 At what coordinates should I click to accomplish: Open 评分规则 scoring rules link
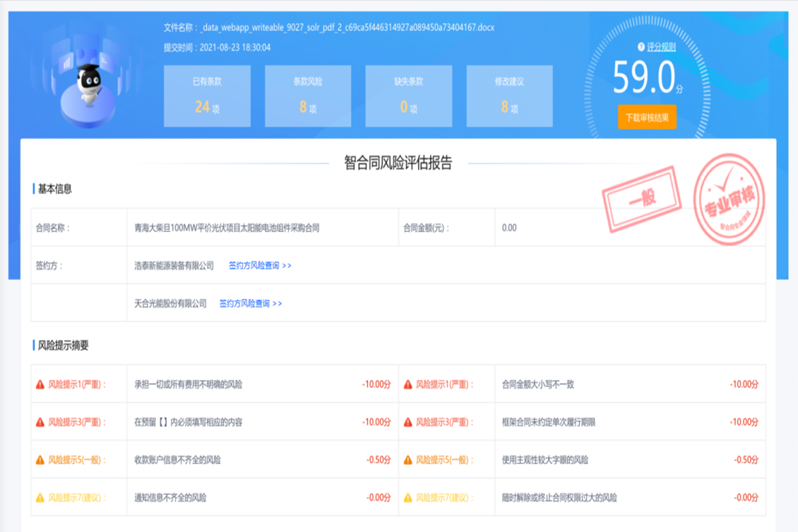pos(661,47)
